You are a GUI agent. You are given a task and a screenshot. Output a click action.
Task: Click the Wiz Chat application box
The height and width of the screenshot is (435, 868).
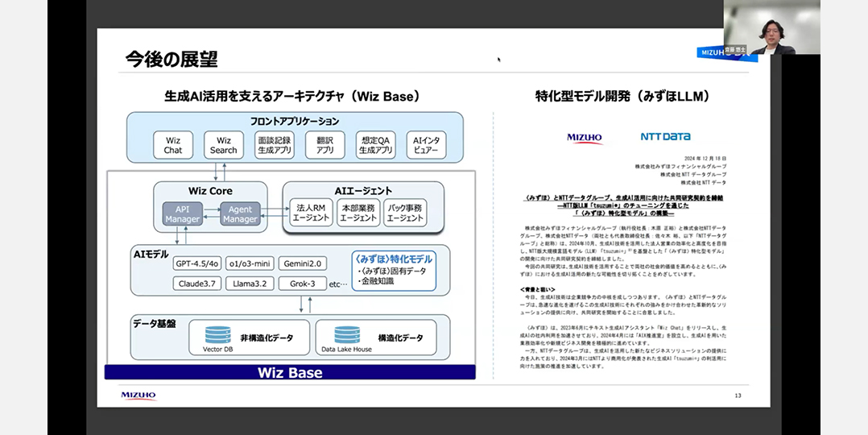pyautogui.click(x=173, y=145)
